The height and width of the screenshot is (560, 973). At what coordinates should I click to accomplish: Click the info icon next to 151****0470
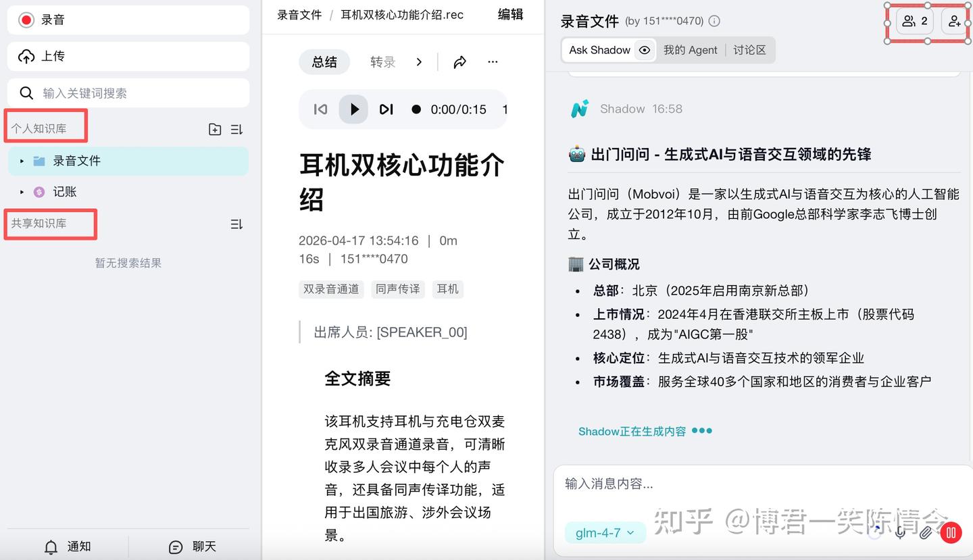[714, 21]
